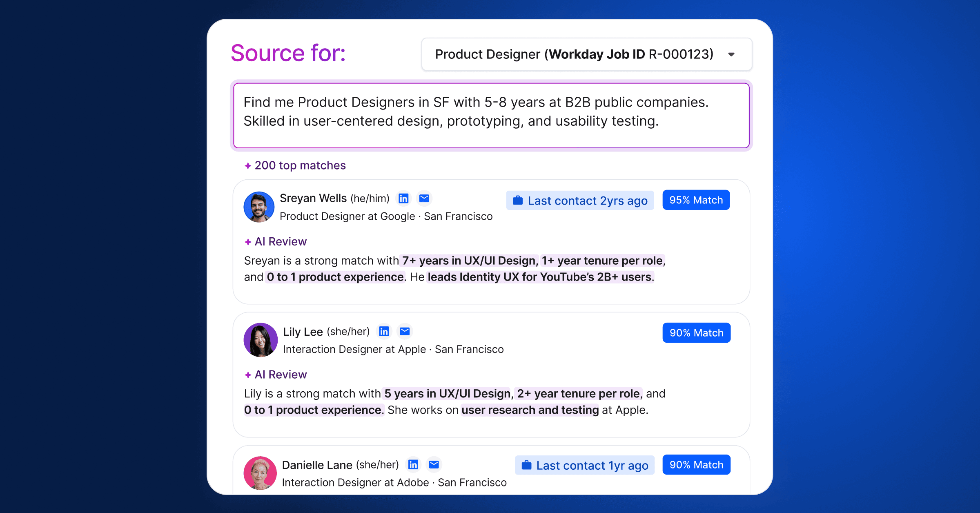The width and height of the screenshot is (980, 513).
Task: Open the email icon for Lily Lee
Action: click(405, 331)
